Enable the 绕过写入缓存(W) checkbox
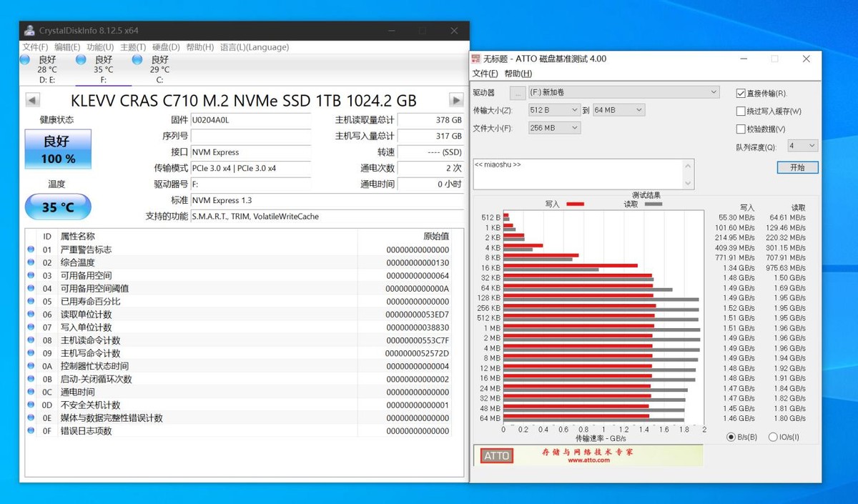 [741, 110]
